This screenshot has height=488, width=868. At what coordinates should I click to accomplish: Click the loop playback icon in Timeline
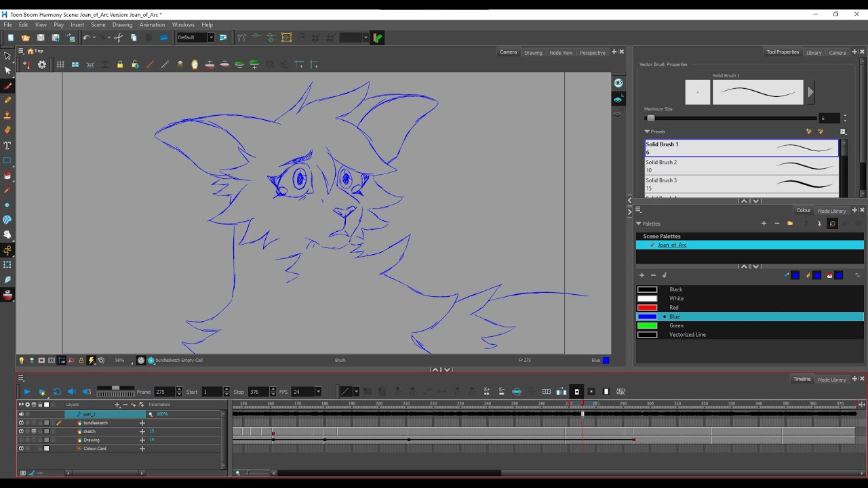click(x=57, y=392)
